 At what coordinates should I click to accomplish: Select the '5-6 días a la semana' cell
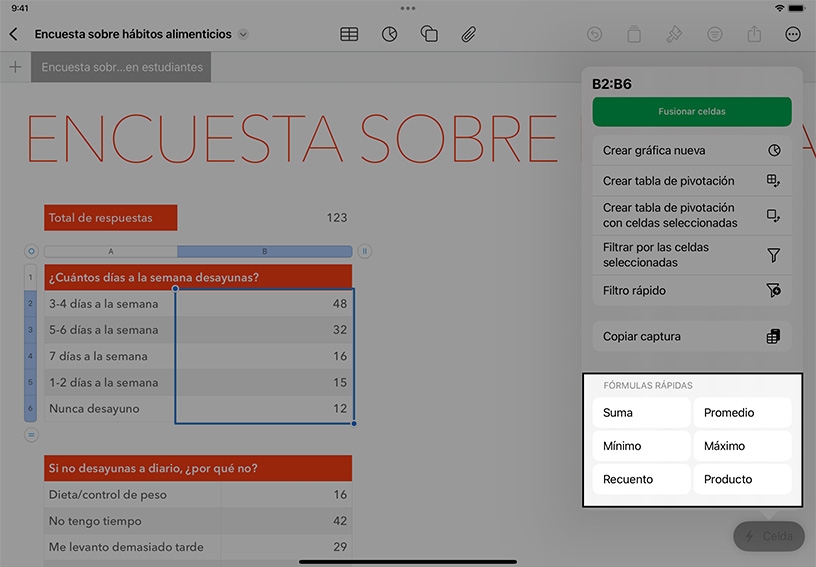click(x=110, y=330)
